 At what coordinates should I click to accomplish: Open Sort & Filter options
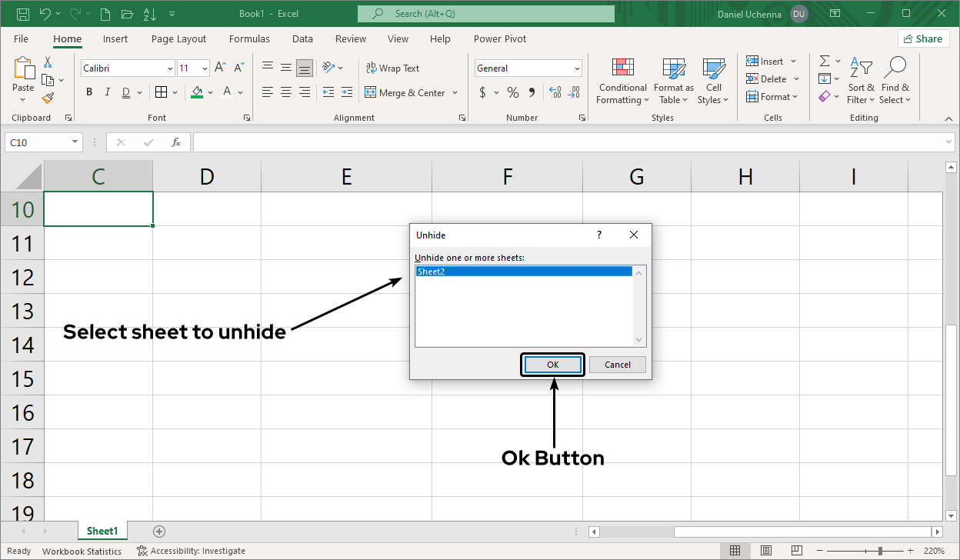(x=861, y=80)
